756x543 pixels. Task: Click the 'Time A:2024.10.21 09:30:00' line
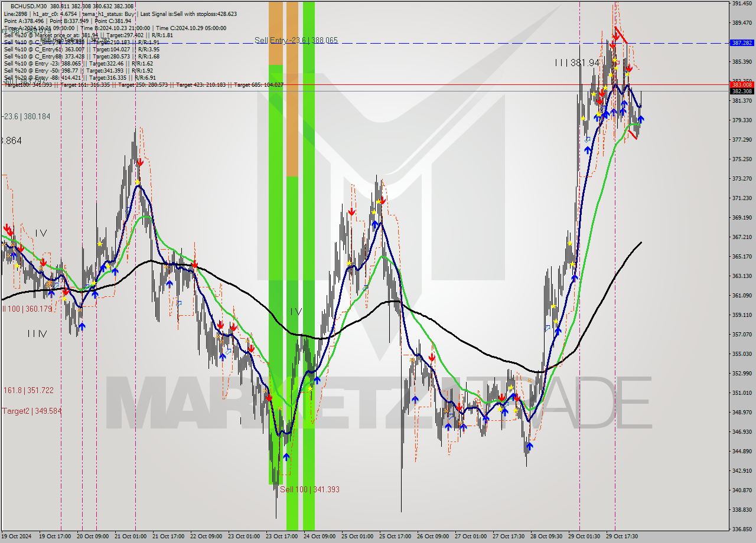click(39, 28)
